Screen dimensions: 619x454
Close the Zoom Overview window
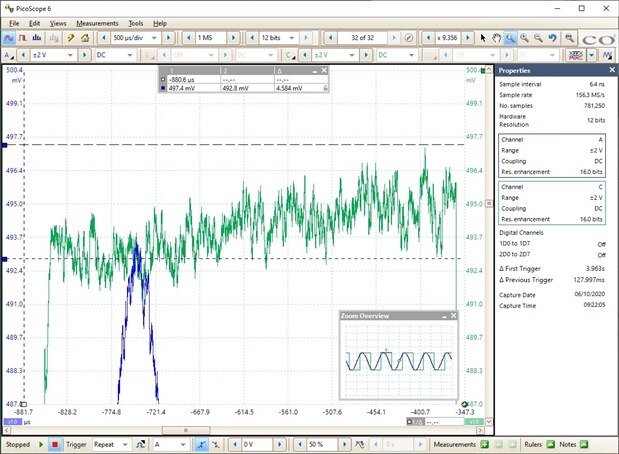click(452, 315)
